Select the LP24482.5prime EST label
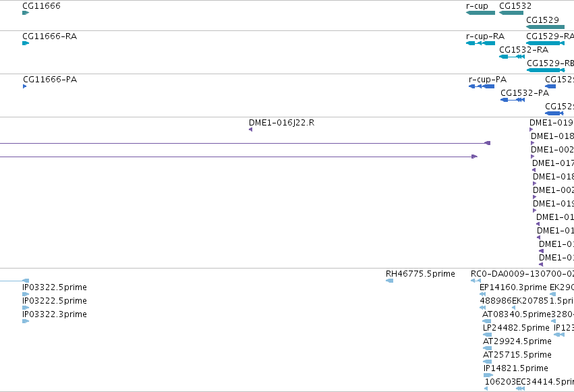 coord(516,328)
